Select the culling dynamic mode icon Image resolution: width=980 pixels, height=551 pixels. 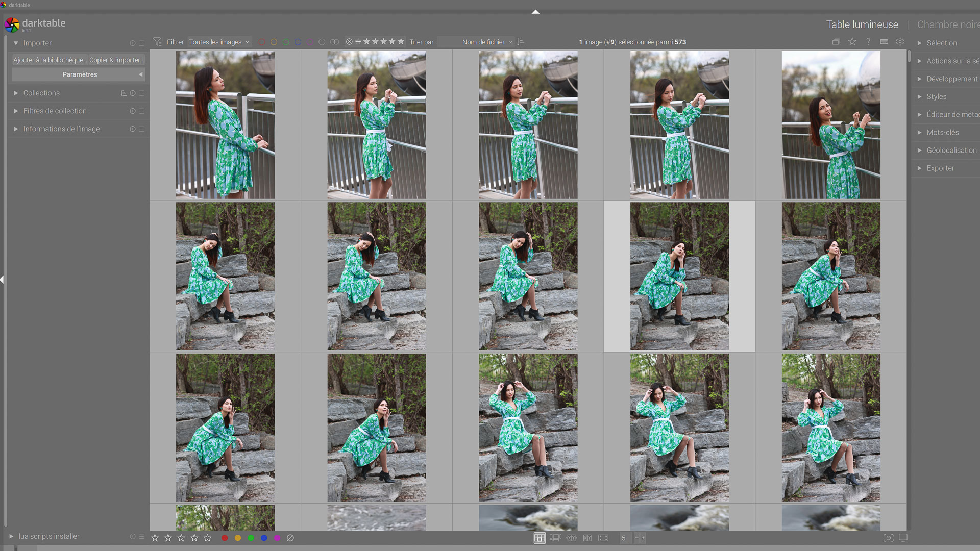tap(587, 538)
